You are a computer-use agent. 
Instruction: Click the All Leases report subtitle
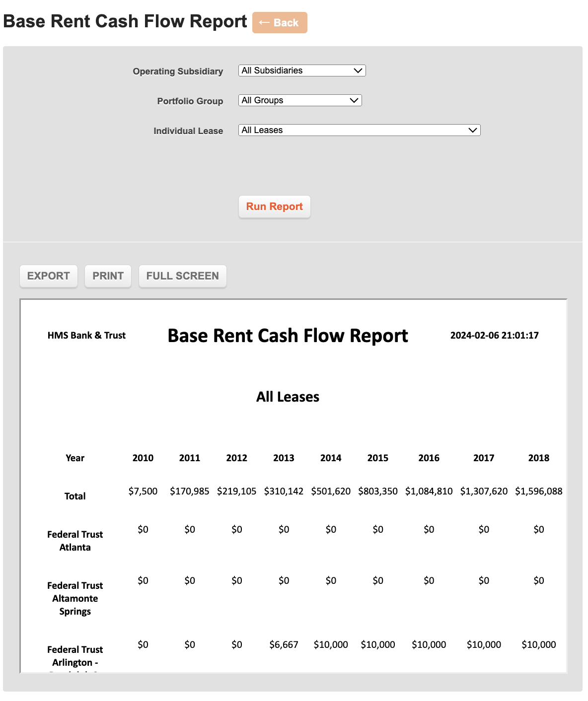coord(288,397)
